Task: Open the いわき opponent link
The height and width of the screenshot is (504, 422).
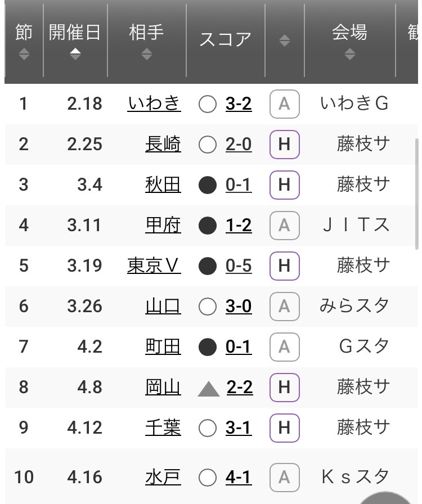Action: click(x=154, y=103)
